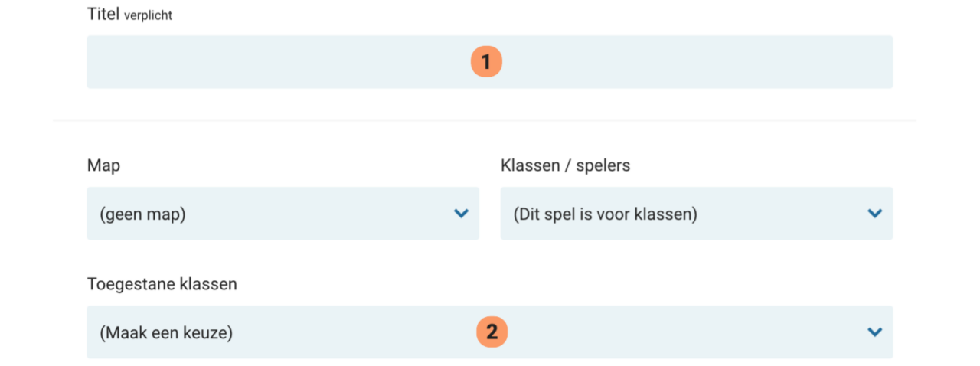Click the chevron arrow in Klassen / spelers dropdown

tap(874, 214)
